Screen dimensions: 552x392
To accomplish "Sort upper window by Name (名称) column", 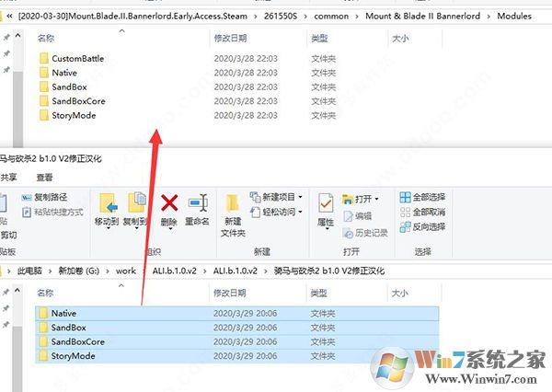I will coord(46,38).
